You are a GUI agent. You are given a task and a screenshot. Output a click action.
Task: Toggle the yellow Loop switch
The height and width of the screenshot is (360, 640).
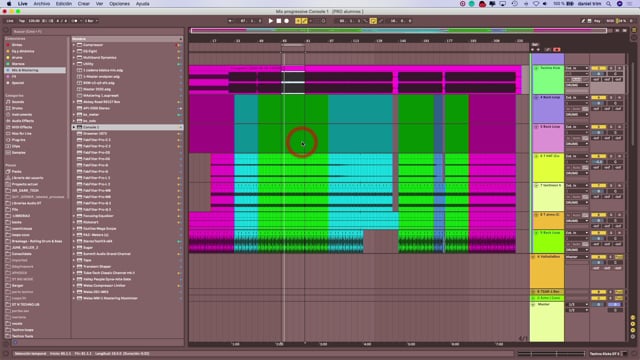(x=373, y=21)
